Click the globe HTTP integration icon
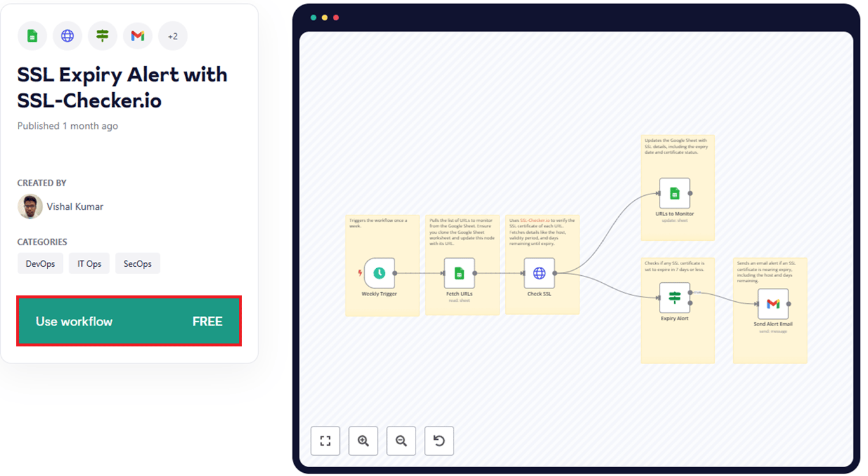The width and height of the screenshot is (868, 476). click(67, 36)
